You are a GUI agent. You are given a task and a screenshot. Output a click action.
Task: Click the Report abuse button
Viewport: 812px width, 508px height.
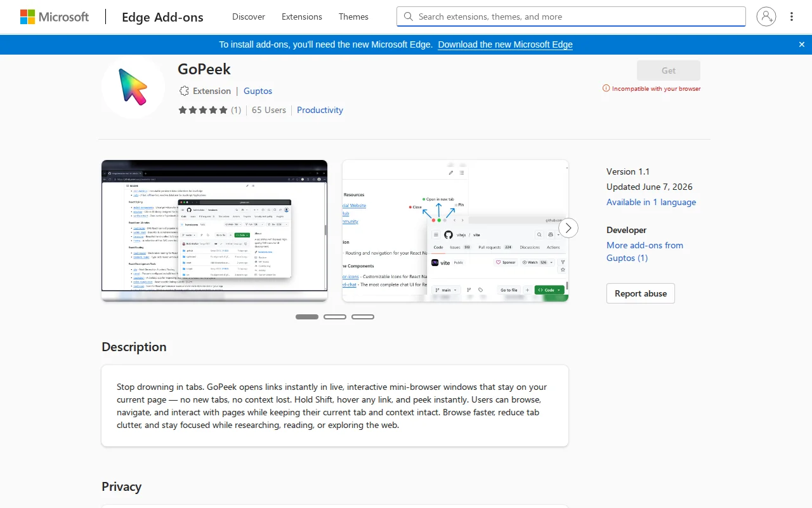click(641, 293)
